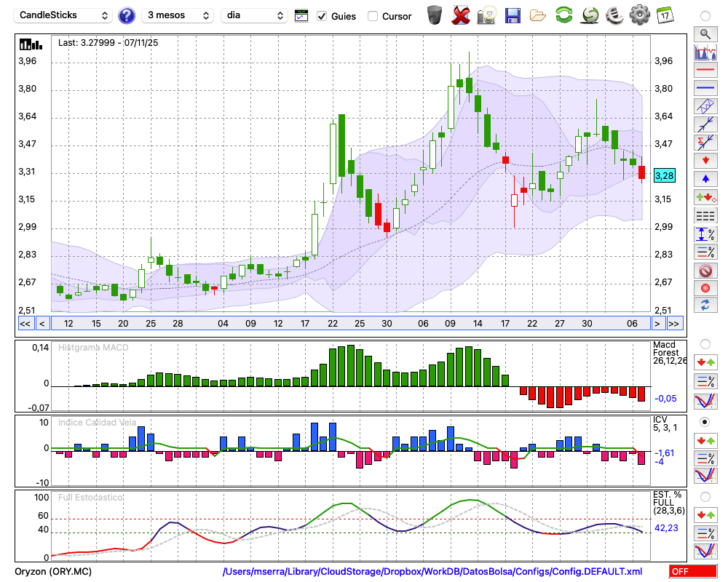Uncheck the Guies checkbox
Viewport: 728px width, 582px height.
pyautogui.click(x=322, y=16)
